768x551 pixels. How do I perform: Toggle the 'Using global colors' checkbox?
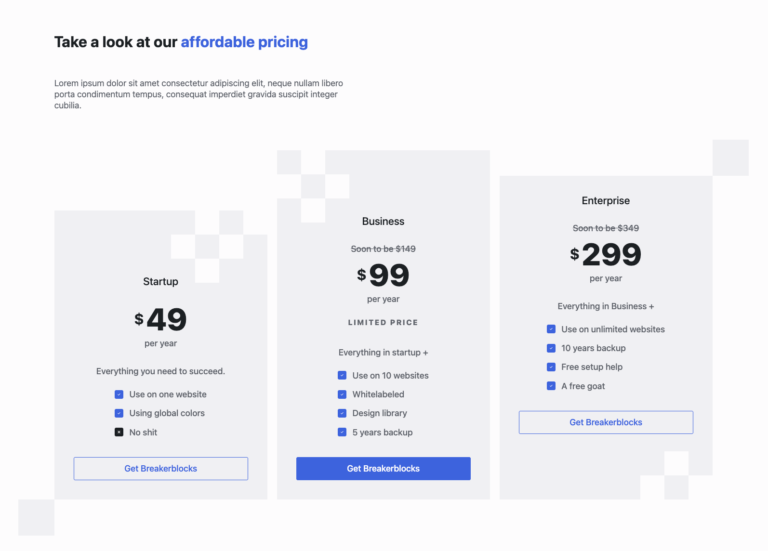119,413
